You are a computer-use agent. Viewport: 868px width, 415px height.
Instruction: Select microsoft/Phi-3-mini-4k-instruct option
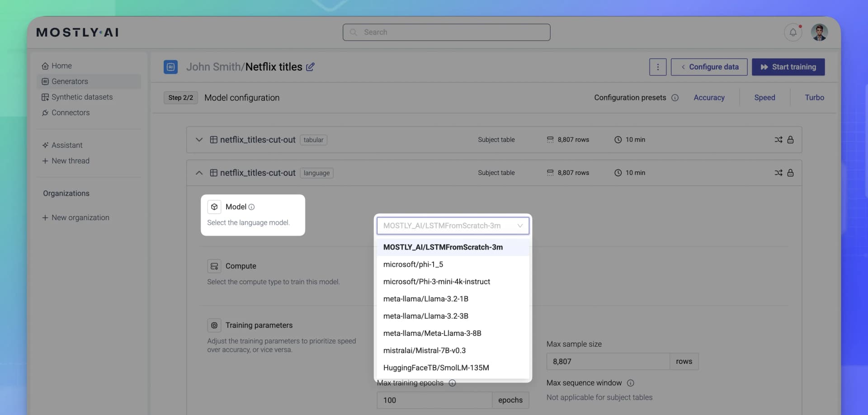click(x=453, y=282)
